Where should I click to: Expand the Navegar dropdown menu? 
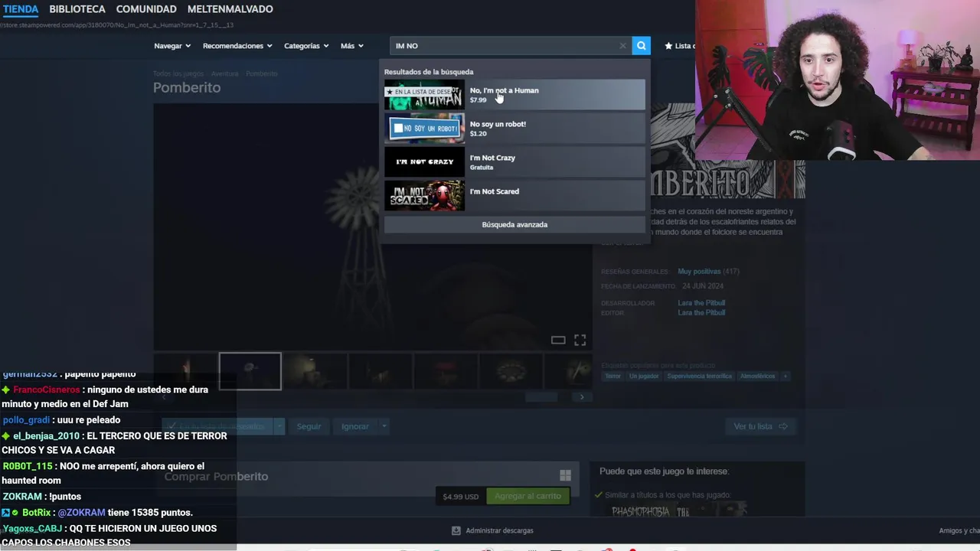(x=172, y=46)
